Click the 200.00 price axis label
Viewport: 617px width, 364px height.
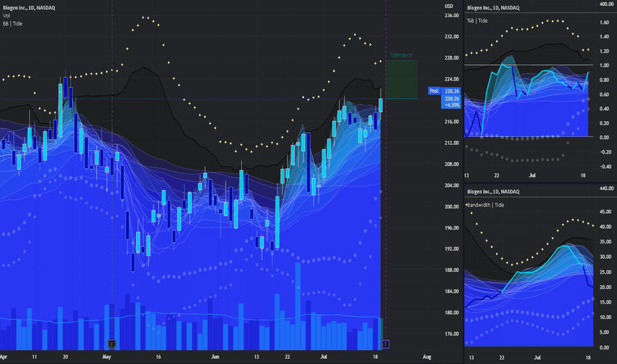pyautogui.click(x=451, y=206)
